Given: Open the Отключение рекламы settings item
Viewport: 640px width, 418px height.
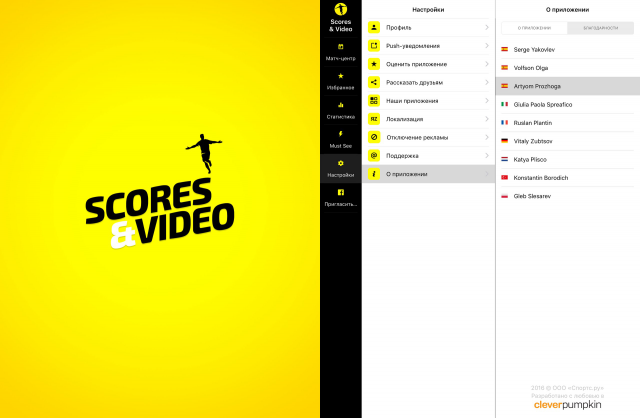Looking at the screenshot, I should pos(429,137).
